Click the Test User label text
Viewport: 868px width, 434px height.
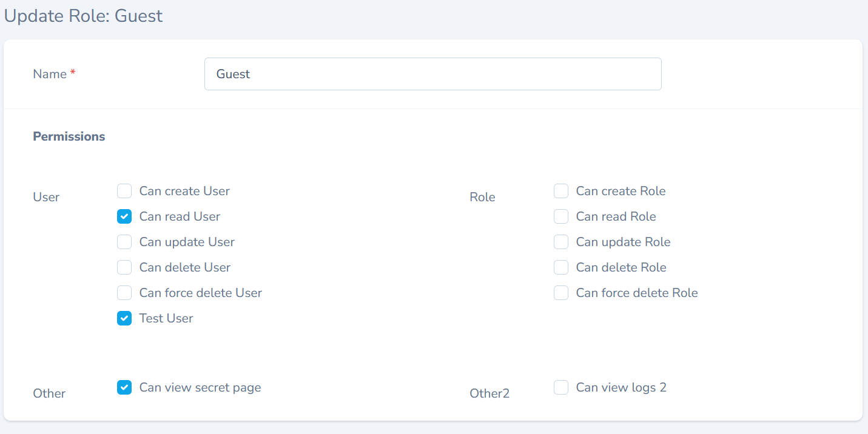point(166,318)
